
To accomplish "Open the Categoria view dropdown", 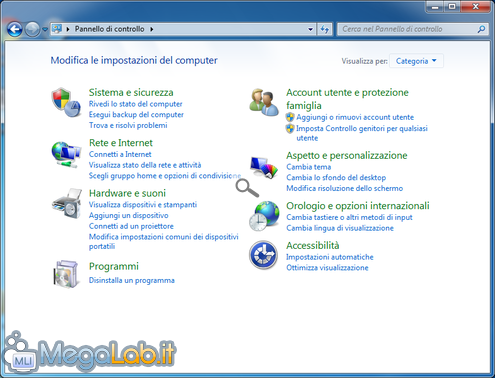I will click(416, 61).
